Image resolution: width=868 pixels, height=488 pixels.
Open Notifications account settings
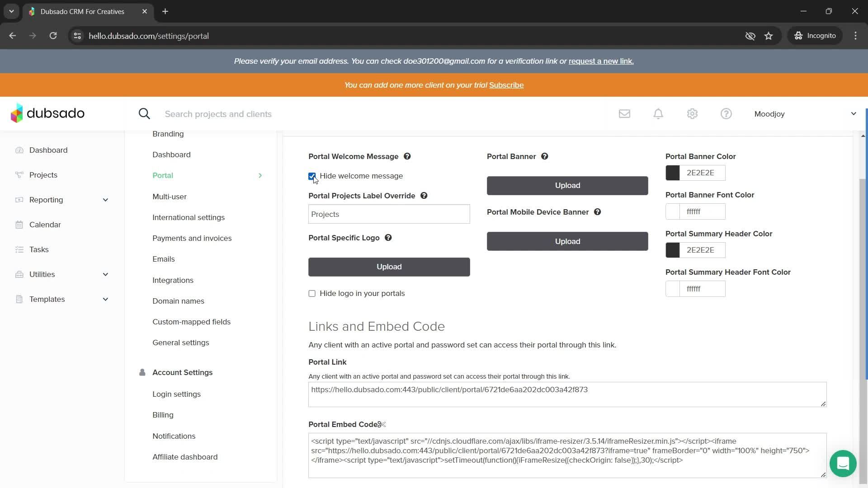point(174,436)
